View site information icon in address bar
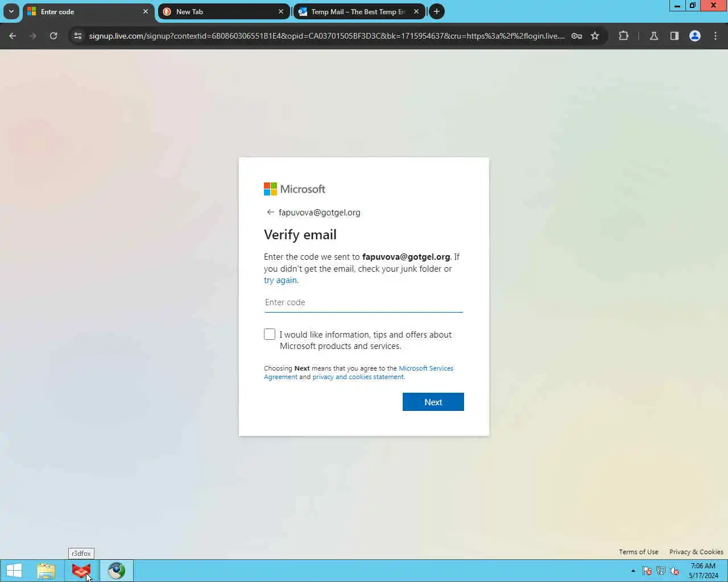Viewport: 728px width, 582px height. 78,36
